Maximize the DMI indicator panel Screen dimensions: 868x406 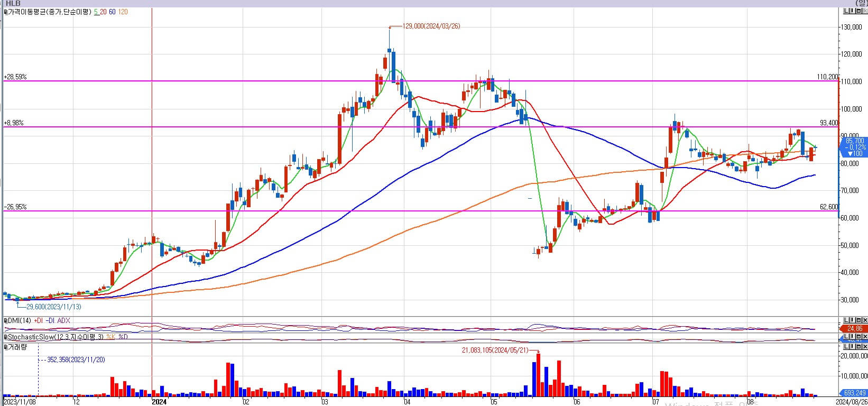click(x=858, y=320)
